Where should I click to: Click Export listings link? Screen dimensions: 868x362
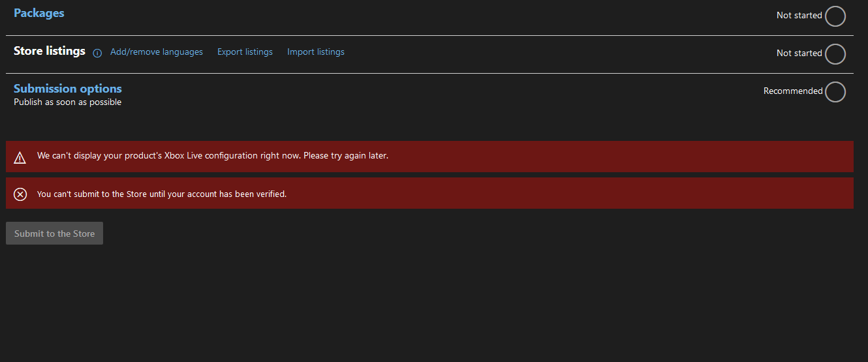click(x=245, y=52)
